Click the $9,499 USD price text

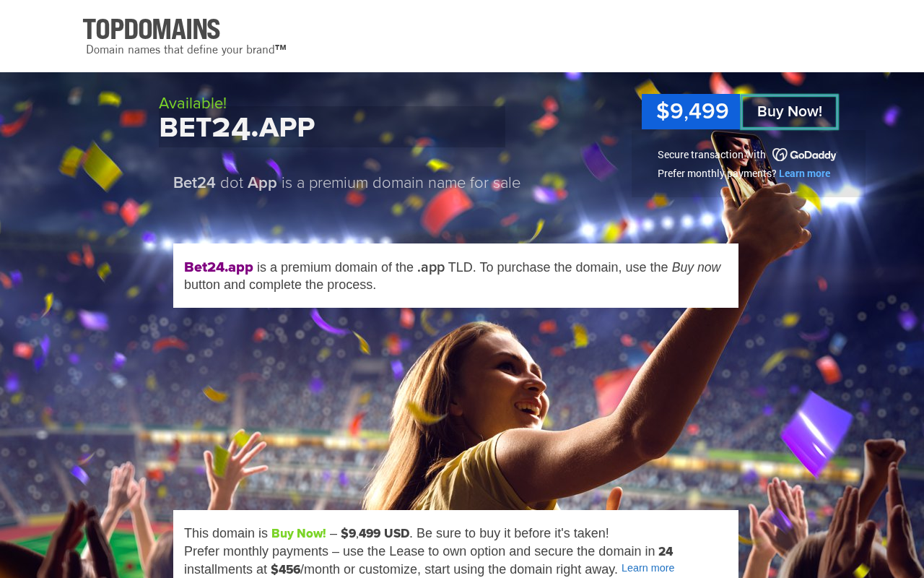[375, 533]
